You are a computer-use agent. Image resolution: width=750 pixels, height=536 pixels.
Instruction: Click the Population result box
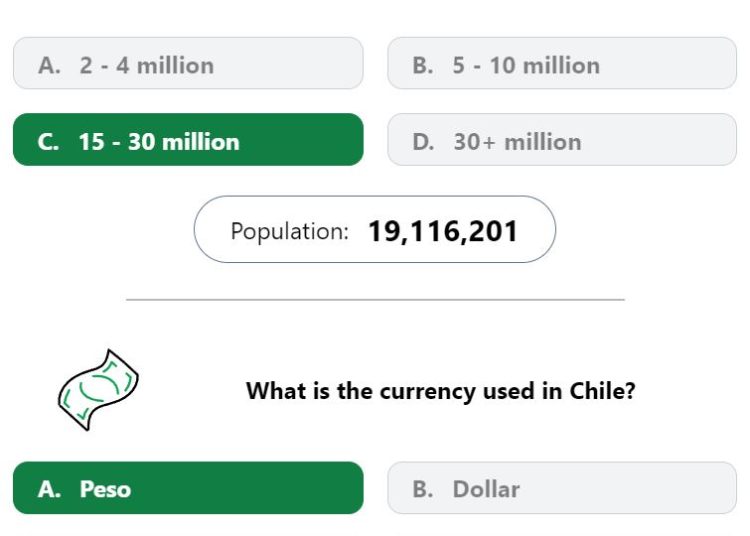375,229
